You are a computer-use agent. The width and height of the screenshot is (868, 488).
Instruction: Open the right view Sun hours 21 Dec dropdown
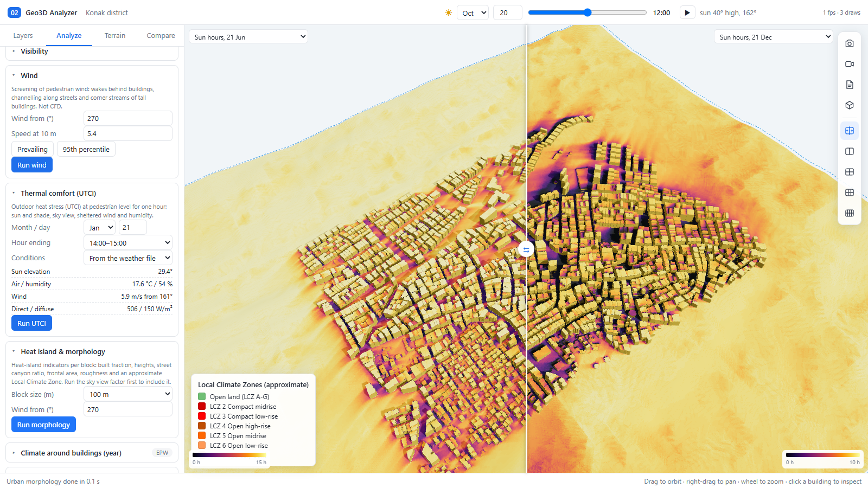point(774,37)
